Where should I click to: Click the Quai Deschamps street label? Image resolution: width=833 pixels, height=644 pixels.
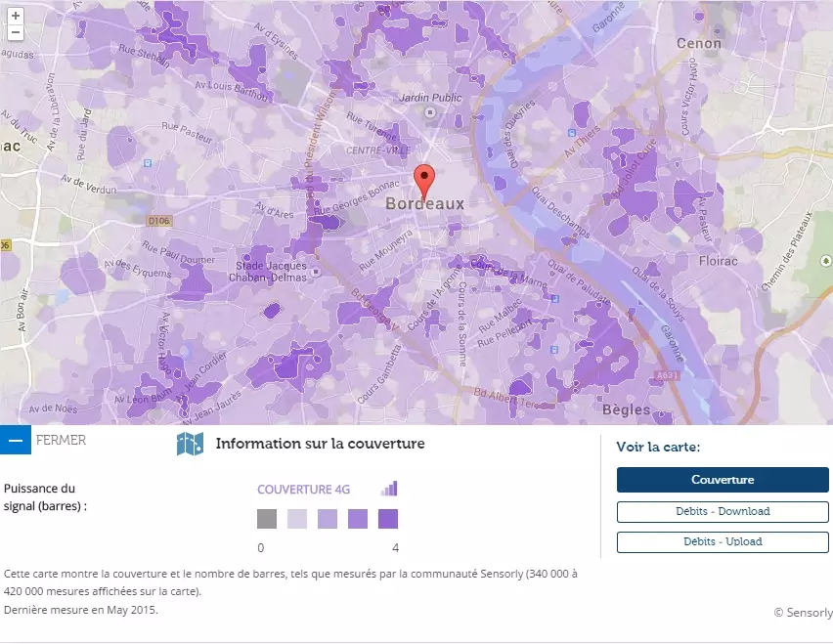click(x=561, y=211)
